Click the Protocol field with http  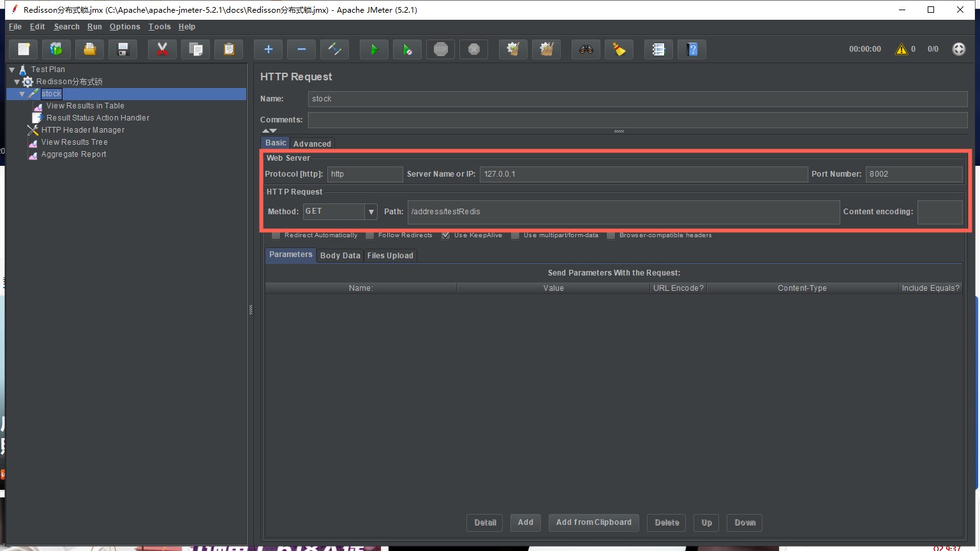[x=365, y=174]
